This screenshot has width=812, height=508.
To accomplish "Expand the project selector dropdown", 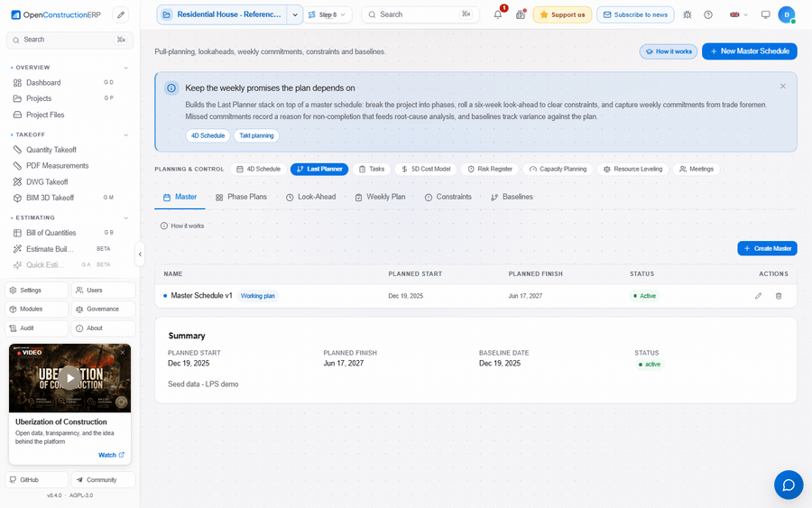I will point(295,14).
